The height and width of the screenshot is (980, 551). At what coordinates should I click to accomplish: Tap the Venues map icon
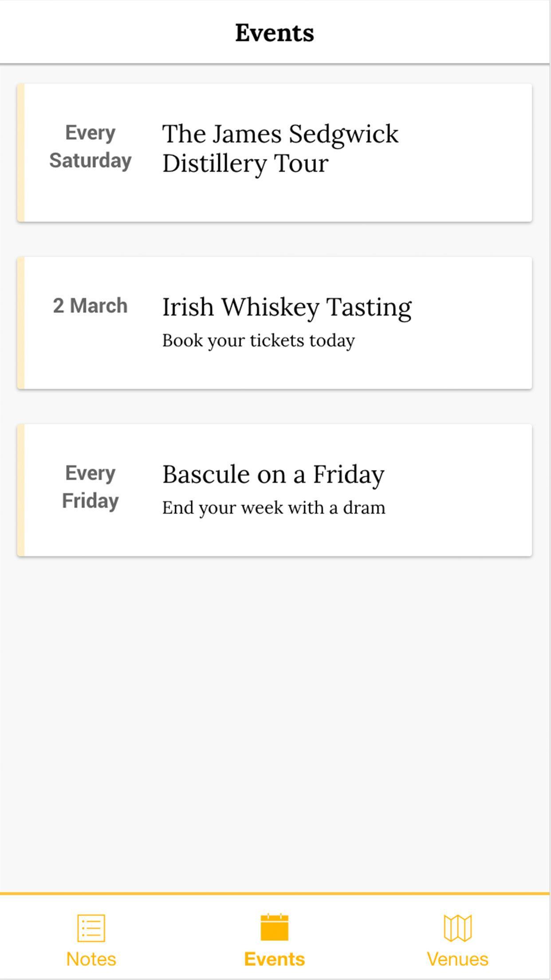pyautogui.click(x=457, y=927)
